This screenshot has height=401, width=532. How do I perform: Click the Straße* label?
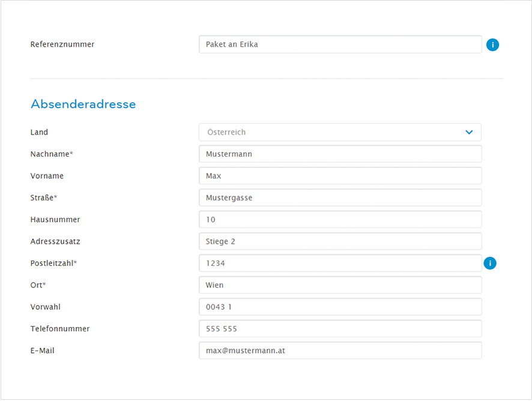click(x=43, y=197)
